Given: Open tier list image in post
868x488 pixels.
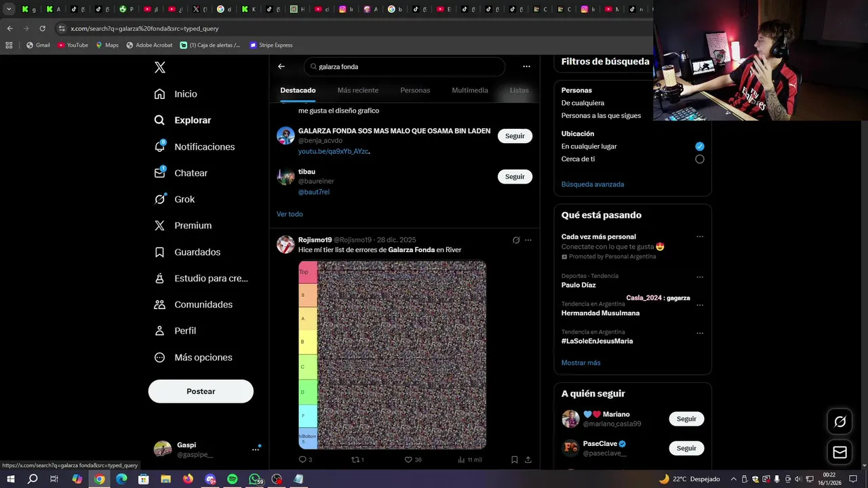Looking at the screenshot, I should point(392,355).
